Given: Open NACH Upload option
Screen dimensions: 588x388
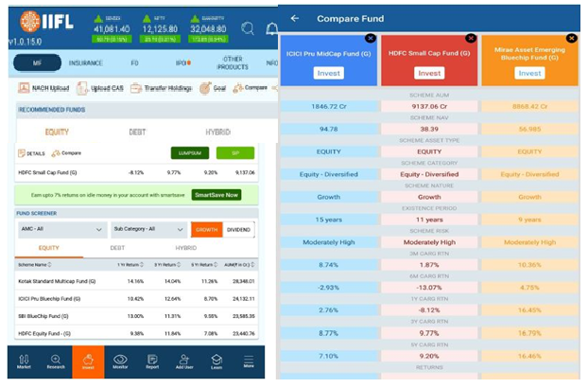Looking at the screenshot, I should click(43, 88).
